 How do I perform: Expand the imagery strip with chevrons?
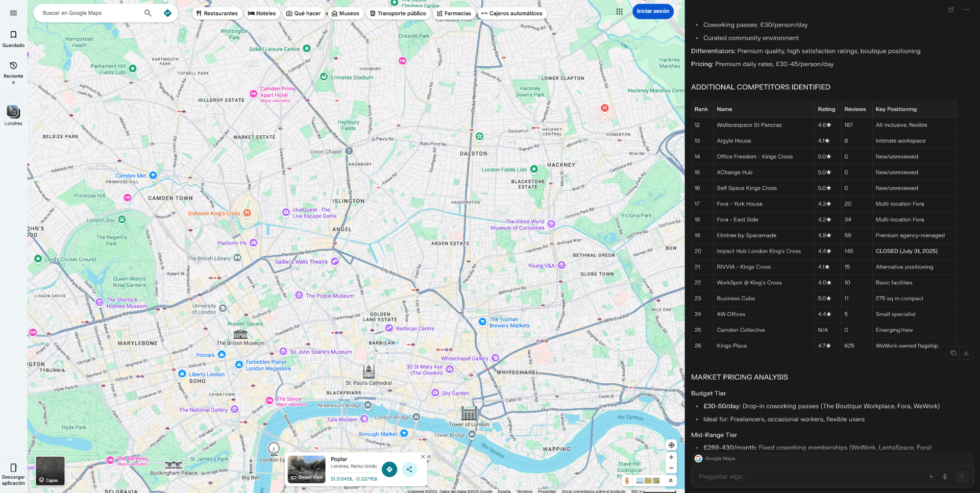671,481
